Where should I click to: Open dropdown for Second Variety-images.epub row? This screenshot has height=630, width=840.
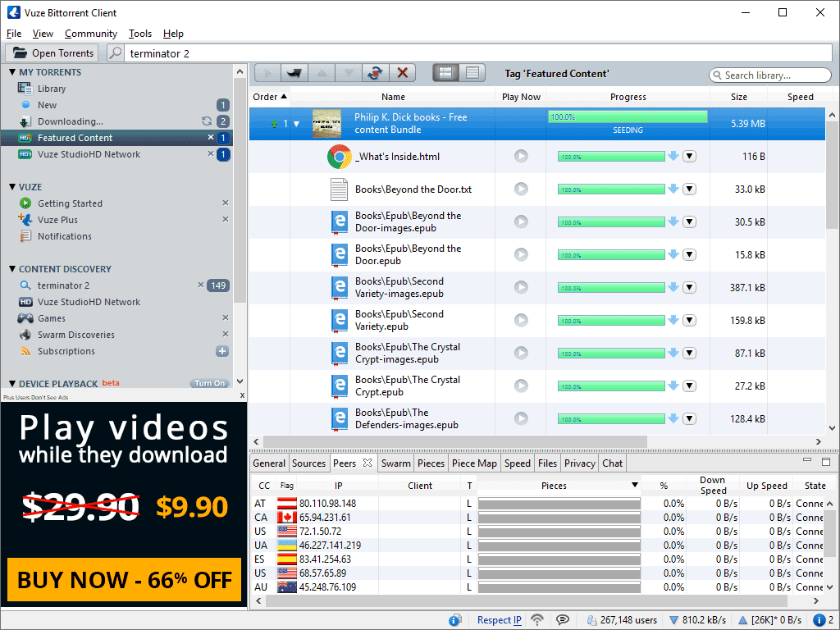[689, 288]
